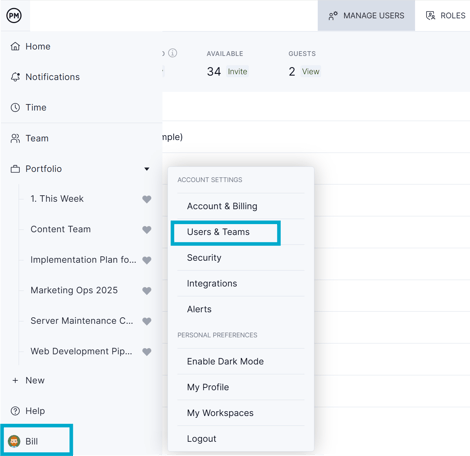Click Bill's avatar icon
The height and width of the screenshot is (456, 470).
click(14, 441)
